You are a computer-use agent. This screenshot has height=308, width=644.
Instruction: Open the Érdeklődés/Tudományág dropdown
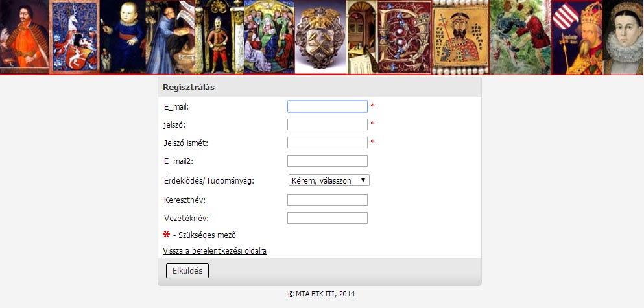pyautogui.click(x=329, y=180)
